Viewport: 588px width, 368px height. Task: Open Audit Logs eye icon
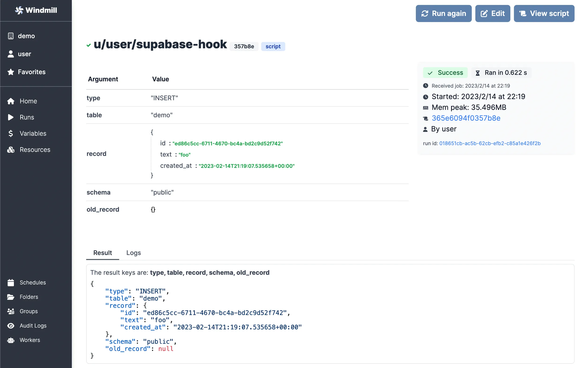[x=11, y=326]
